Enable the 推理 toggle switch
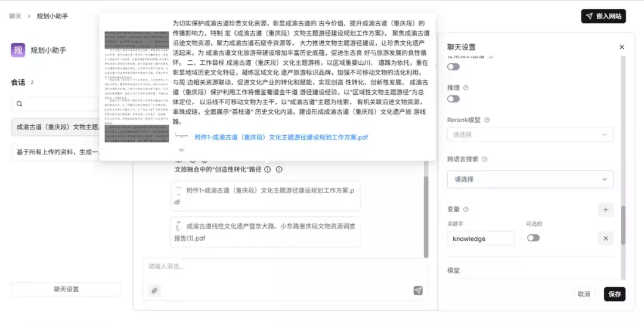 (x=454, y=99)
